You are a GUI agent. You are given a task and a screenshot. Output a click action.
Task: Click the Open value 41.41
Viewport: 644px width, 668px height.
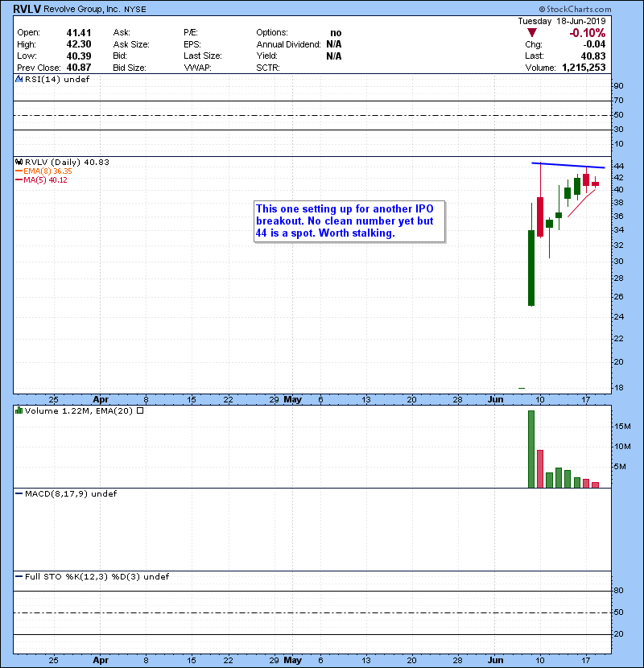(x=79, y=33)
